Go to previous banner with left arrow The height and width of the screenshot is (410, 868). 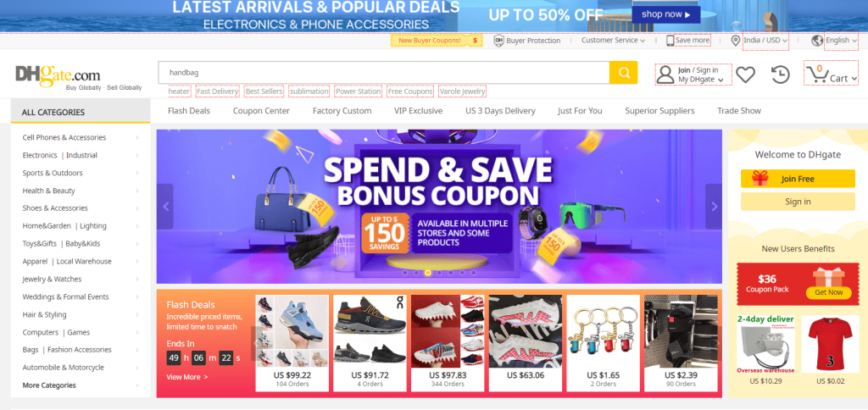[x=165, y=207]
